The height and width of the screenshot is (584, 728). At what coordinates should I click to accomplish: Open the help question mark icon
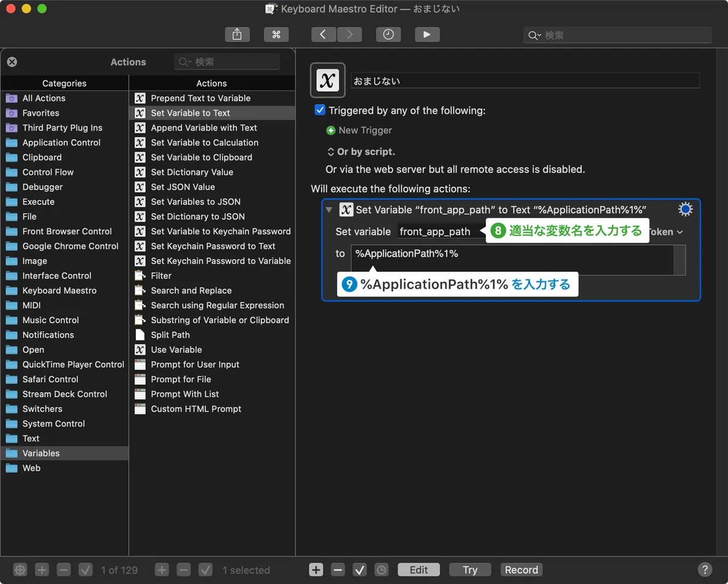[x=704, y=569]
